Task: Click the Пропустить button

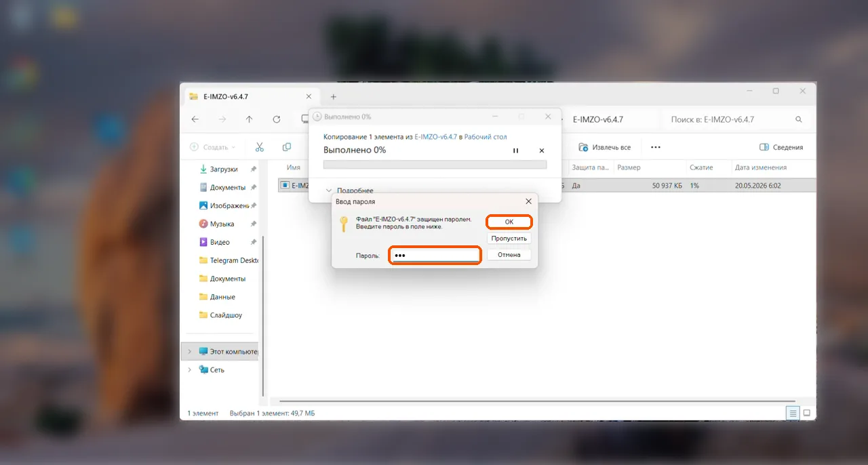Action: (509, 239)
